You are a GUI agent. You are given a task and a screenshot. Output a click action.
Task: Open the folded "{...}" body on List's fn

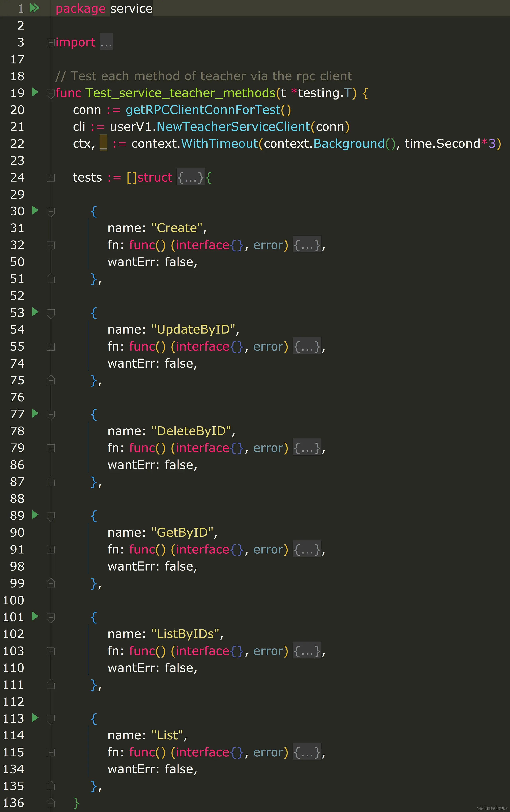coord(307,753)
